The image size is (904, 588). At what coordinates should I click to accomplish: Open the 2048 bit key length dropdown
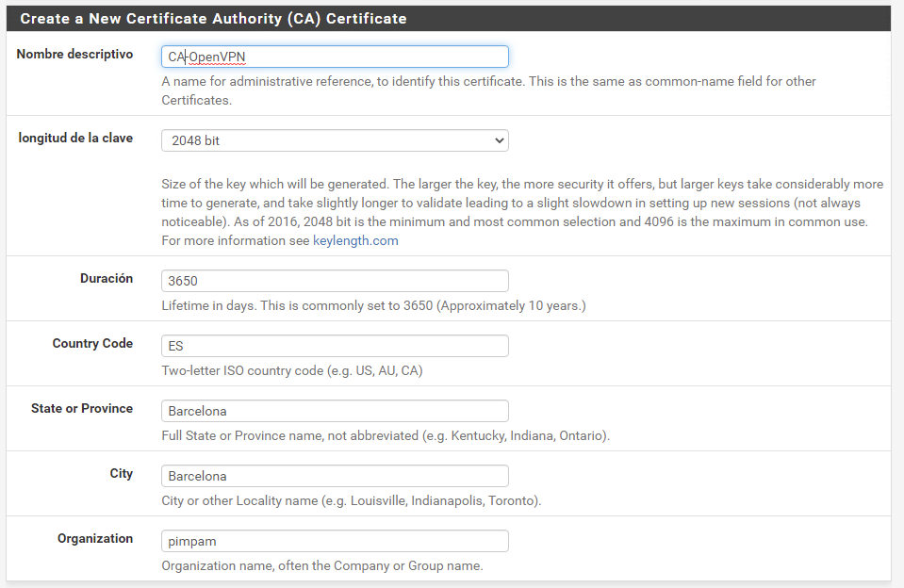click(x=335, y=140)
